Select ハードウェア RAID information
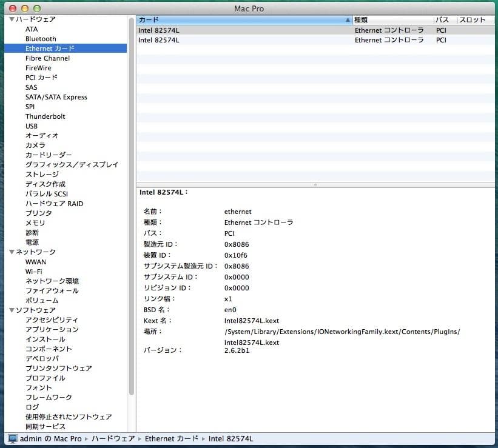 click(x=54, y=204)
